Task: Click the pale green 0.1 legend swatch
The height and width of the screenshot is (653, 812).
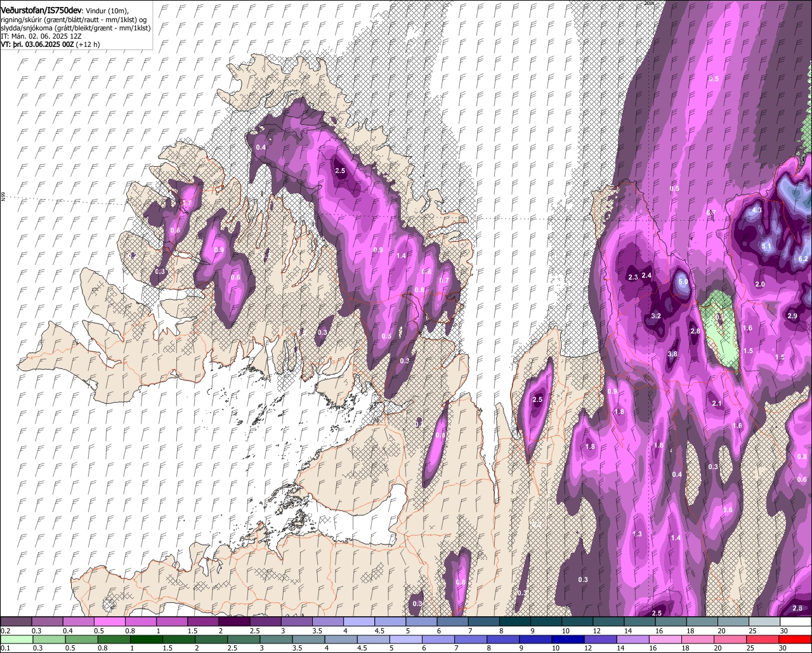Action: coord(16,638)
